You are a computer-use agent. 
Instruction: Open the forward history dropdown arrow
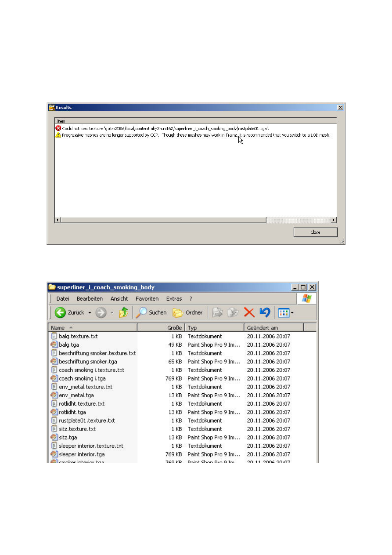(x=111, y=313)
